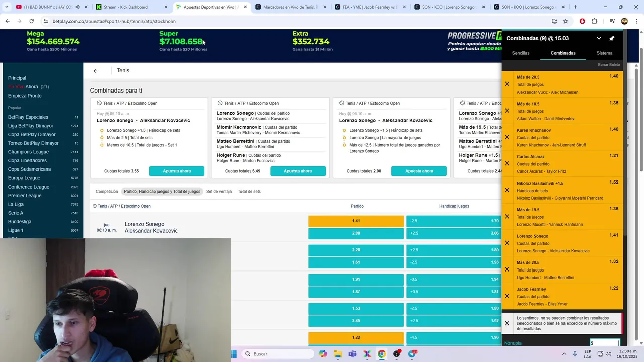Viewport: 644px width, 362px height.
Task: Open Principal in left sidebar
Action: [x=17, y=78]
